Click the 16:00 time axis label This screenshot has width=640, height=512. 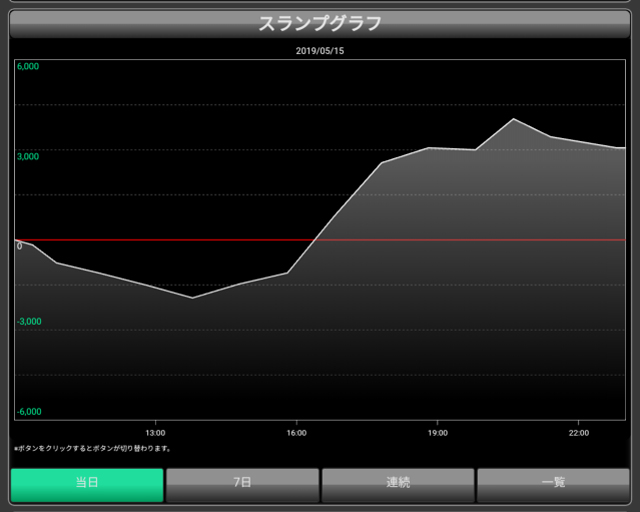click(x=296, y=433)
